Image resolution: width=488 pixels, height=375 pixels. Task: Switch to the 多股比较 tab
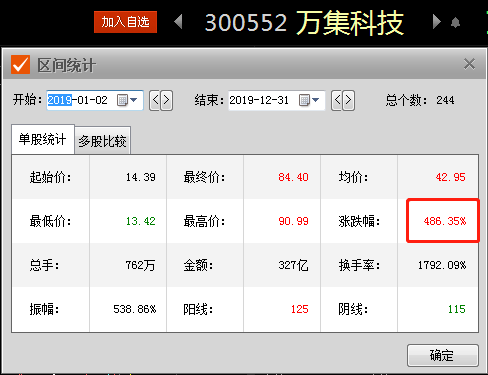pyautogui.click(x=102, y=141)
